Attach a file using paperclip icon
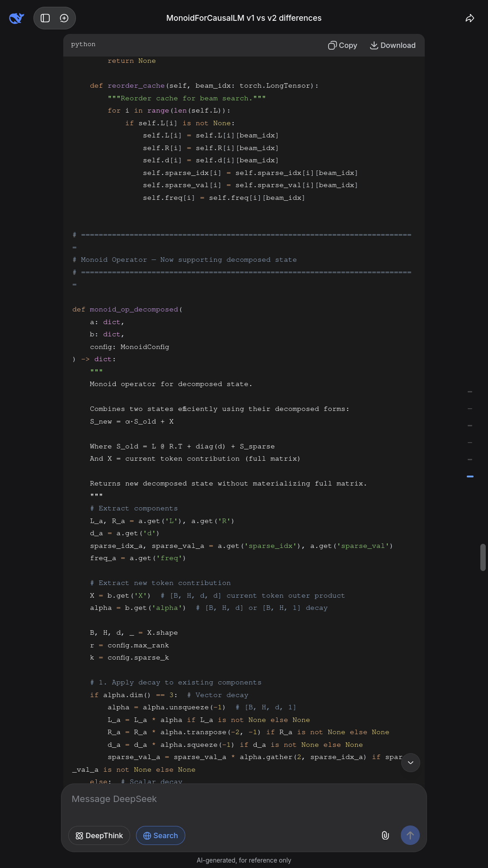488x868 pixels. click(385, 835)
